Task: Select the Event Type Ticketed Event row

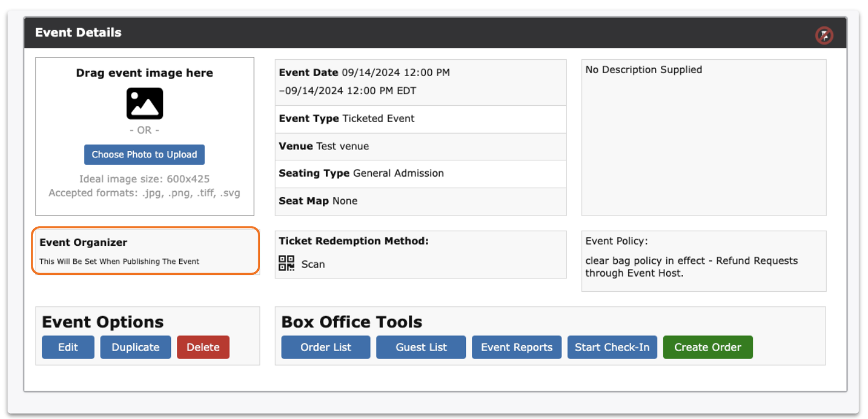Action: click(421, 119)
